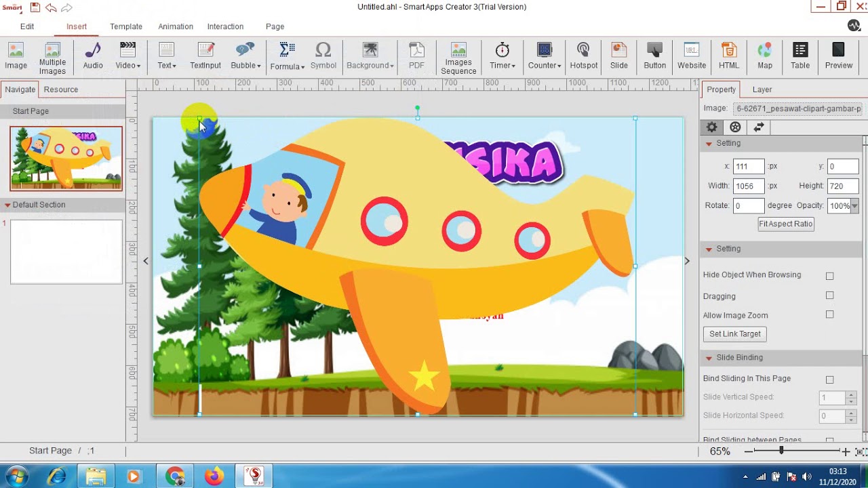Click the zoom in plus button
The image size is (868, 488).
coord(846,451)
